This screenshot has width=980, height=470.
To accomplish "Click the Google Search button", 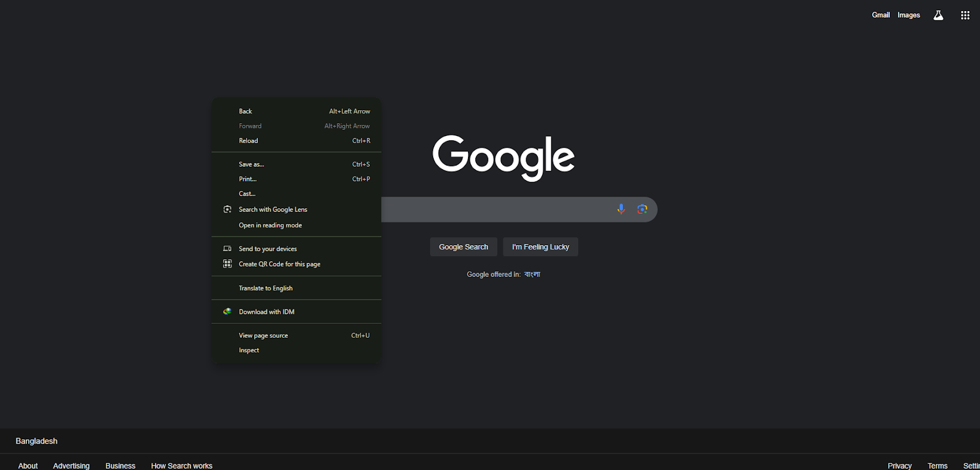I will click(x=464, y=247).
